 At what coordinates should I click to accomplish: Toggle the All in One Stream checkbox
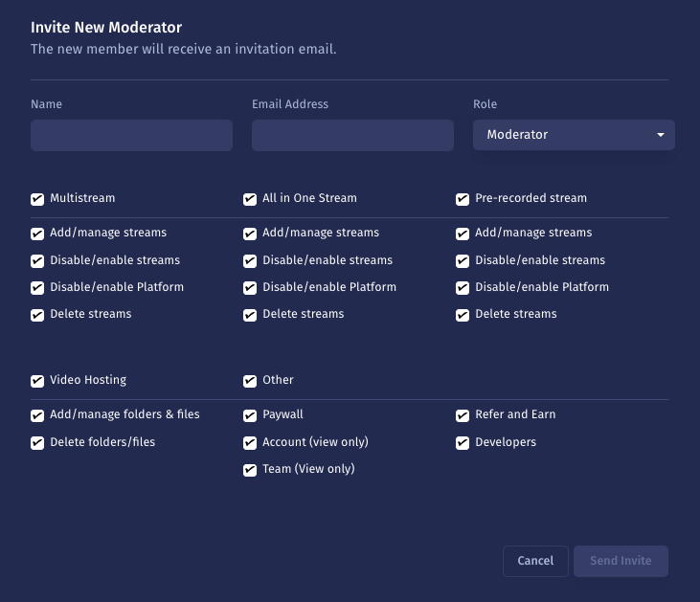click(x=251, y=199)
